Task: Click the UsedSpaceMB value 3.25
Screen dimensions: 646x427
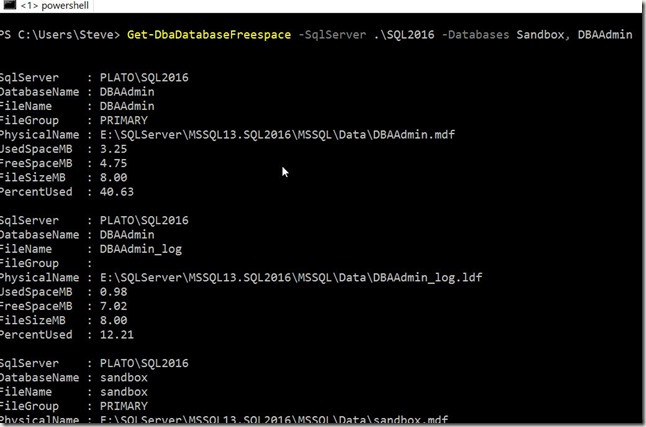Action: click(109, 148)
